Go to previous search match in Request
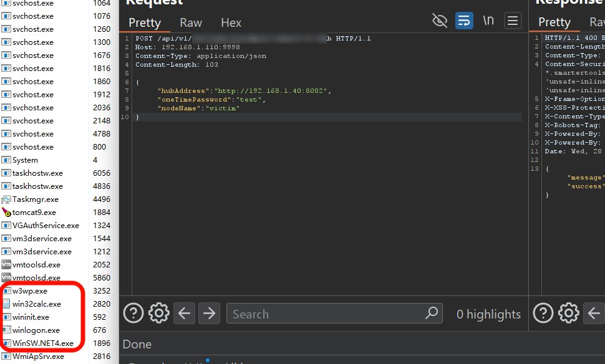 [184, 313]
